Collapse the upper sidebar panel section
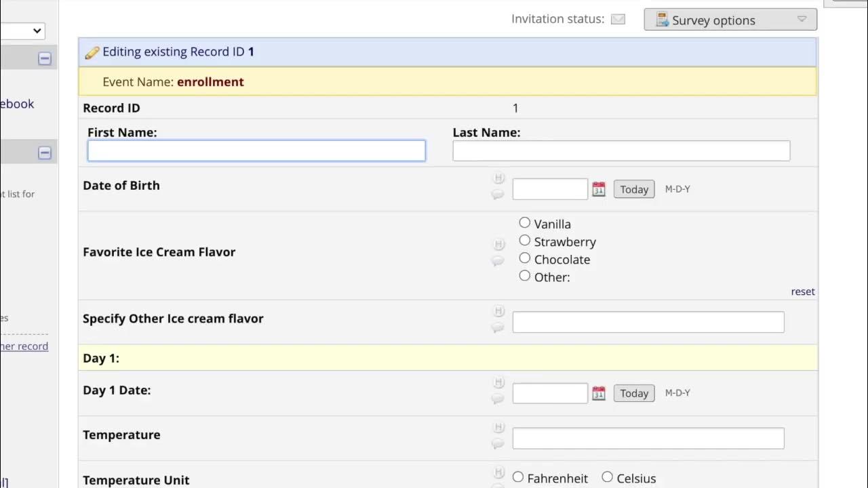This screenshot has height=488, width=868. [x=45, y=59]
